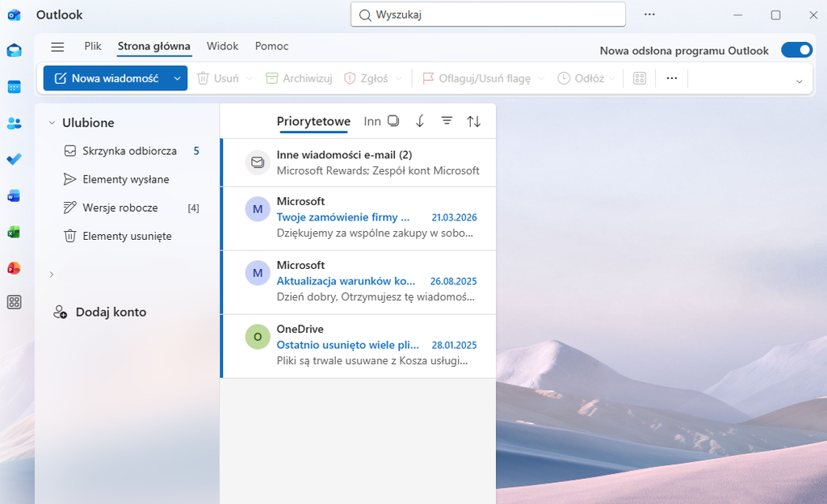Open the Usuń dropdown arrow

coord(250,78)
